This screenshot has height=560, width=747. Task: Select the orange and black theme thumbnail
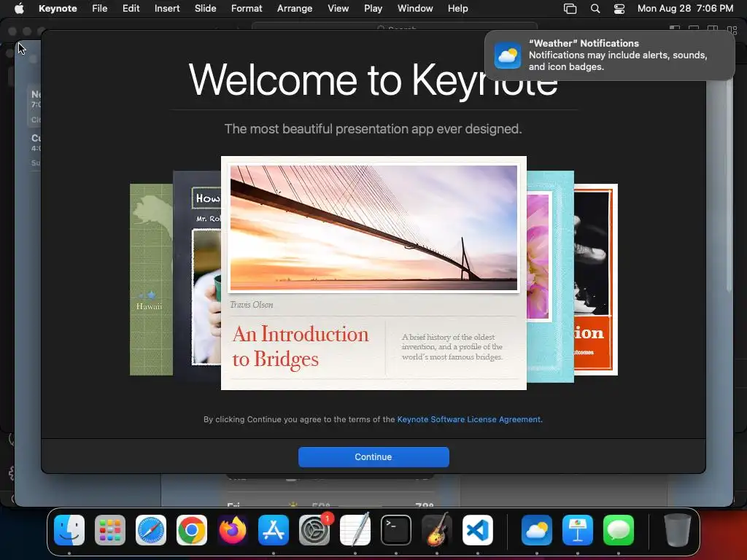pyautogui.click(x=596, y=279)
